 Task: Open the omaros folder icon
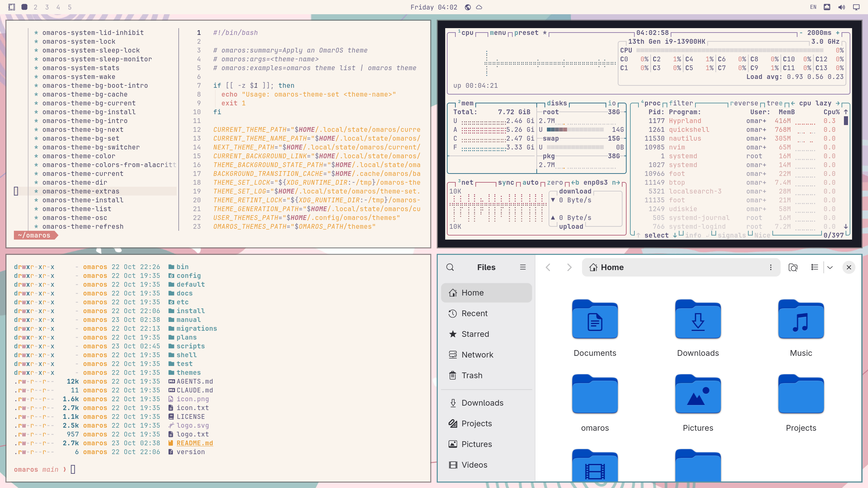pos(595,394)
